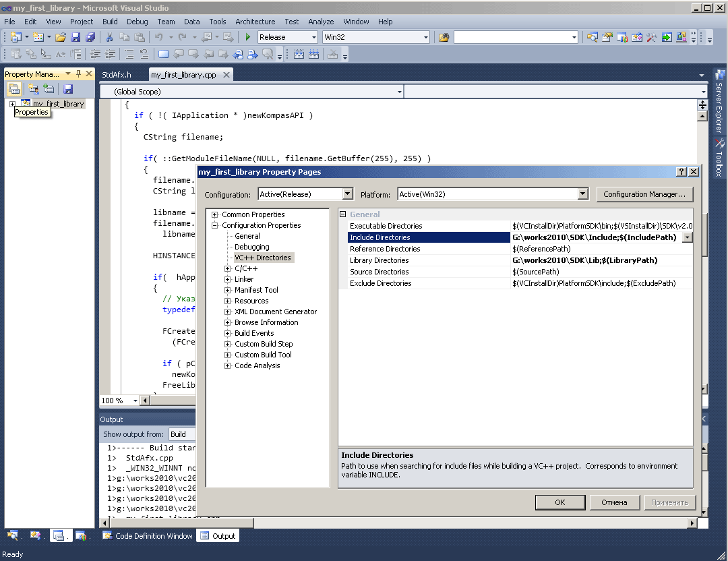Switch to the StdAfx.h tab

[x=117, y=75]
